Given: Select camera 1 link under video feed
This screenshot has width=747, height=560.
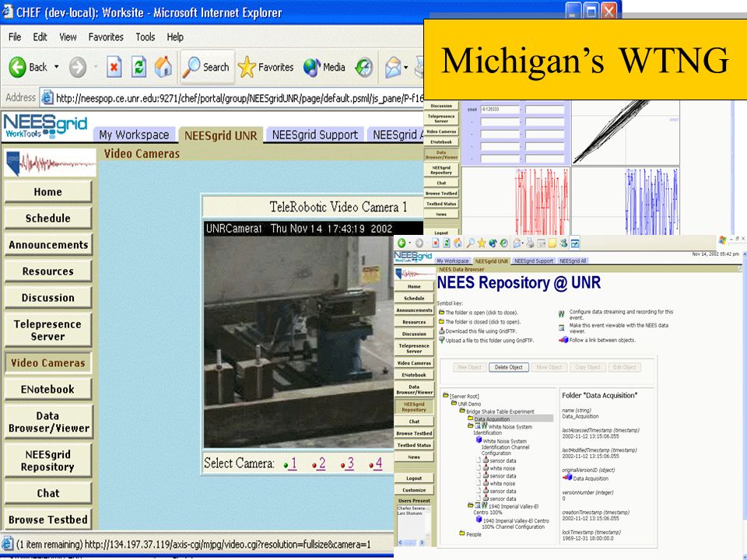Looking at the screenshot, I should tap(292, 463).
